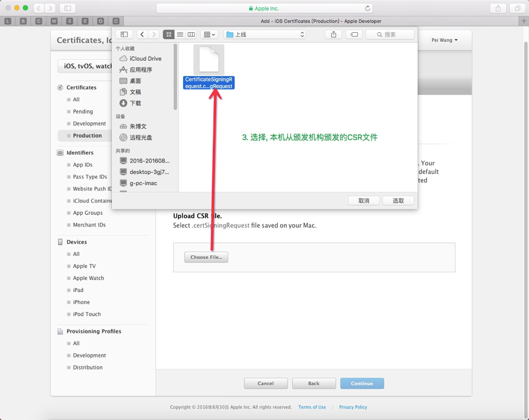The width and height of the screenshot is (529, 420).
Task: Toggle file dialog sidebar visibility
Action: [124, 34]
